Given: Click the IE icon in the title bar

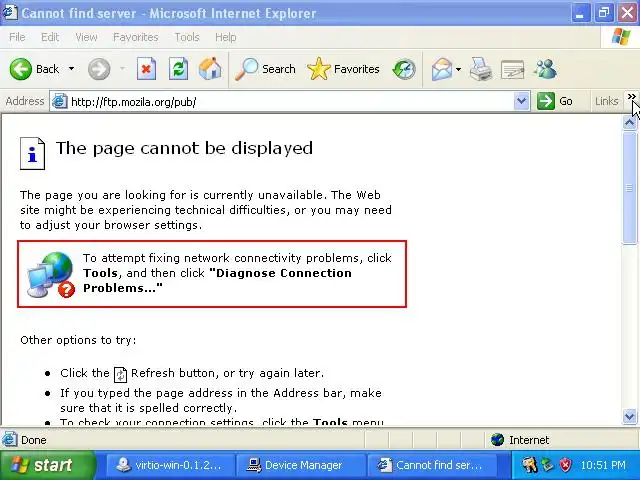Looking at the screenshot, I should [10, 13].
